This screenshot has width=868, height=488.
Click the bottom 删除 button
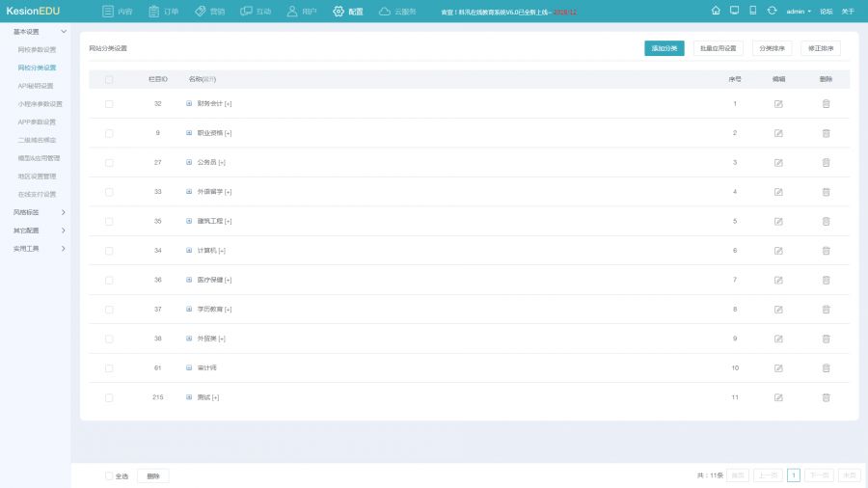pyautogui.click(x=153, y=475)
